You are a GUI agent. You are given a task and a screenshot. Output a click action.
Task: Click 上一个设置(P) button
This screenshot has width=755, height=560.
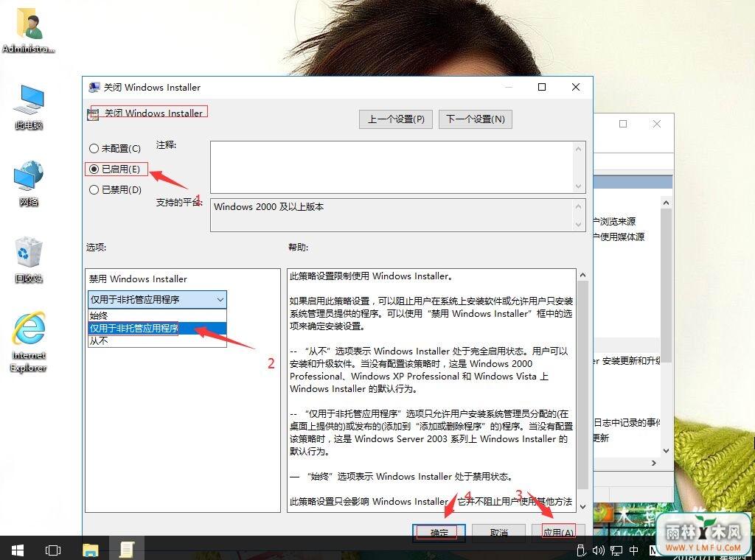[x=396, y=119]
